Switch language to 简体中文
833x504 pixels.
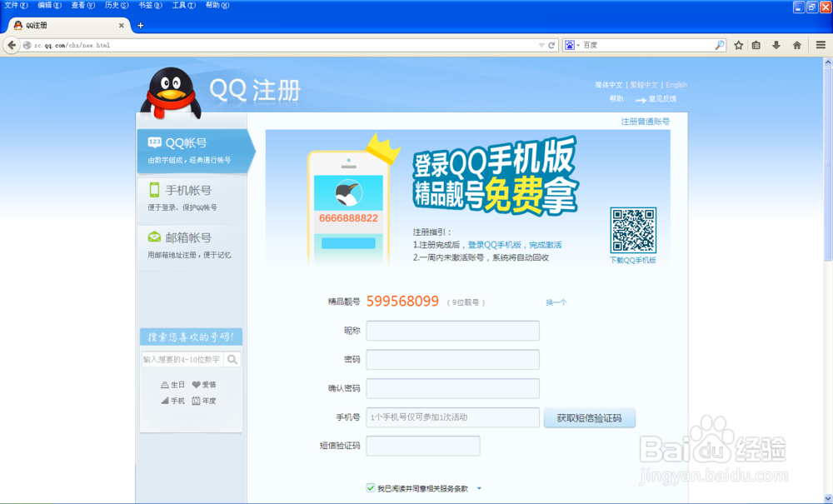pyautogui.click(x=609, y=85)
